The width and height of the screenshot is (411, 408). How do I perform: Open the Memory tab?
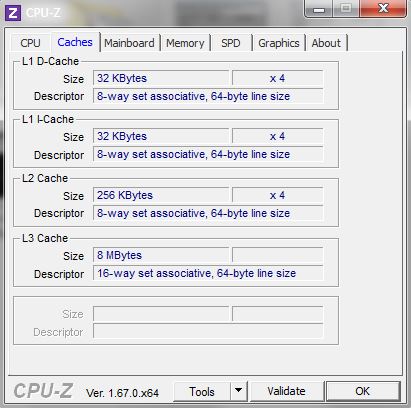[185, 43]
